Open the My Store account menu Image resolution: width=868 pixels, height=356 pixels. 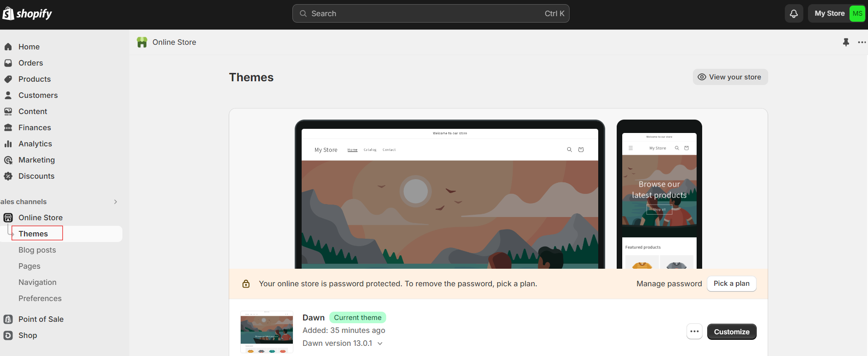(x=837, y=13)
